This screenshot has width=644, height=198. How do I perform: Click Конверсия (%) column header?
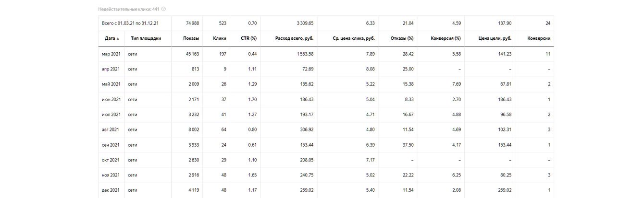(x=445, y=38)
